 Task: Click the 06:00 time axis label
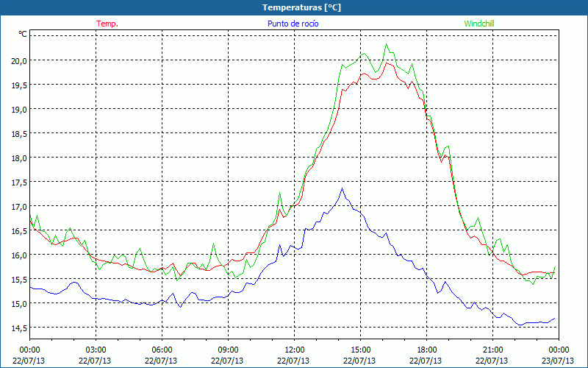[x=162, y=350]
